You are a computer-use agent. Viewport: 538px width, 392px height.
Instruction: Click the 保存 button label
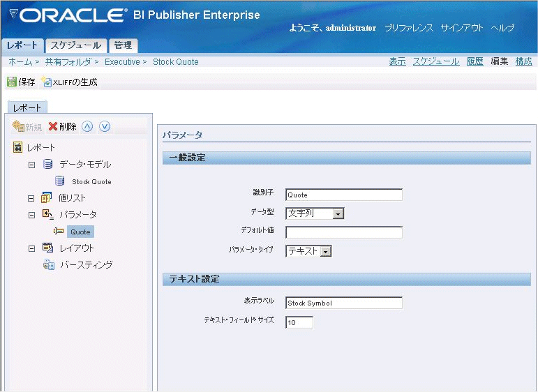(x=27, y=82)
